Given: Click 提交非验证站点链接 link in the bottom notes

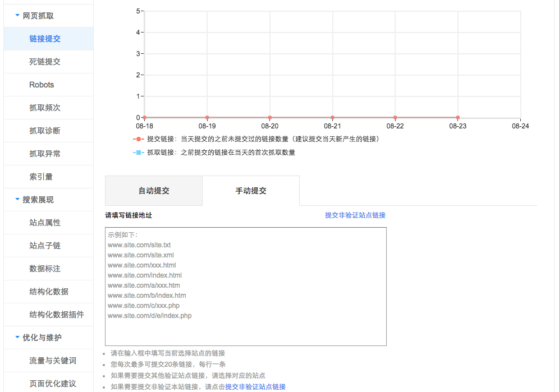Looking at the screenshot, I should point(255,387).
